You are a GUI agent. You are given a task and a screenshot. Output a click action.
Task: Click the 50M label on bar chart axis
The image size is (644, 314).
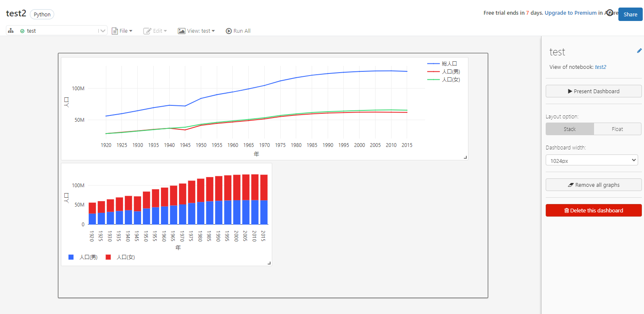(x=79, y=204)
